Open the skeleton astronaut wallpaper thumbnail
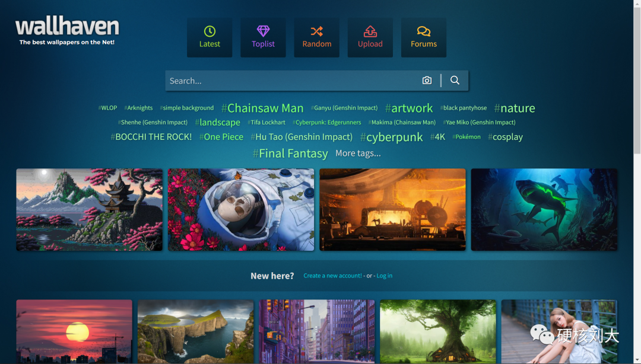Image resolution: width=641 pixels, height=364 pixels. [241, 210]
